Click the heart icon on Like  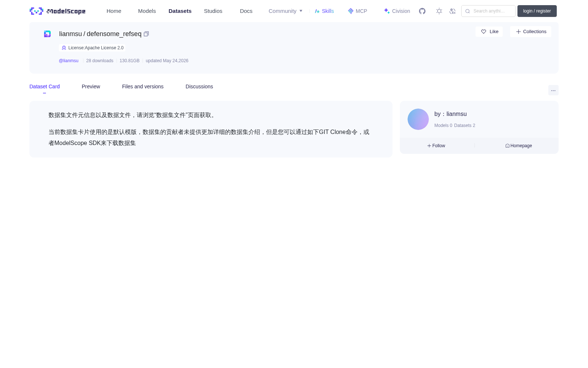[x=484, y=32]
